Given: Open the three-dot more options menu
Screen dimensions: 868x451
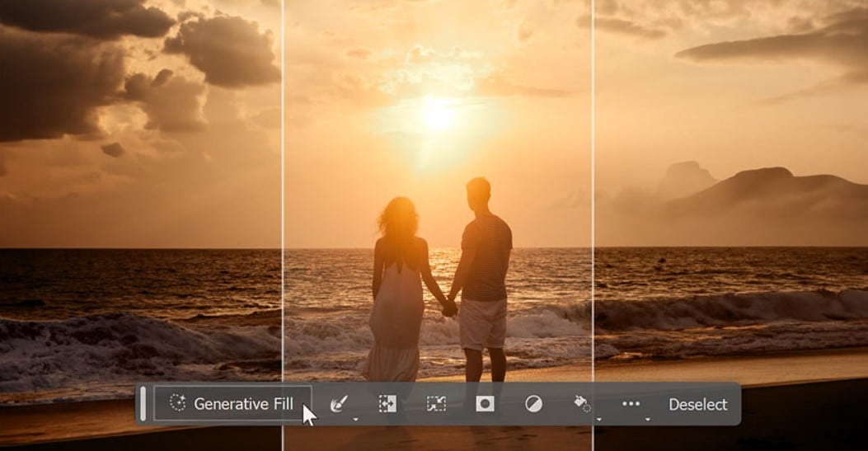Looking at the screenshot, I should click(x=631, y=404).
